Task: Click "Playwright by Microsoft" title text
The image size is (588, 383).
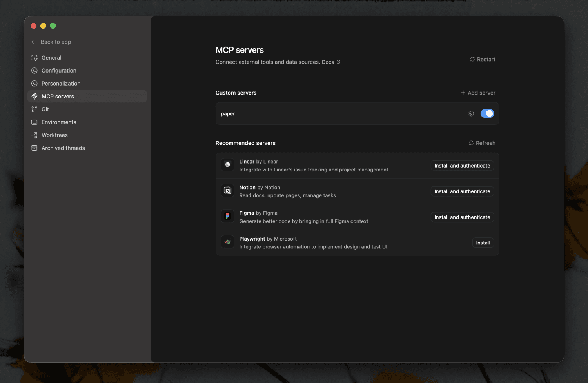Action: click(268, 239)
